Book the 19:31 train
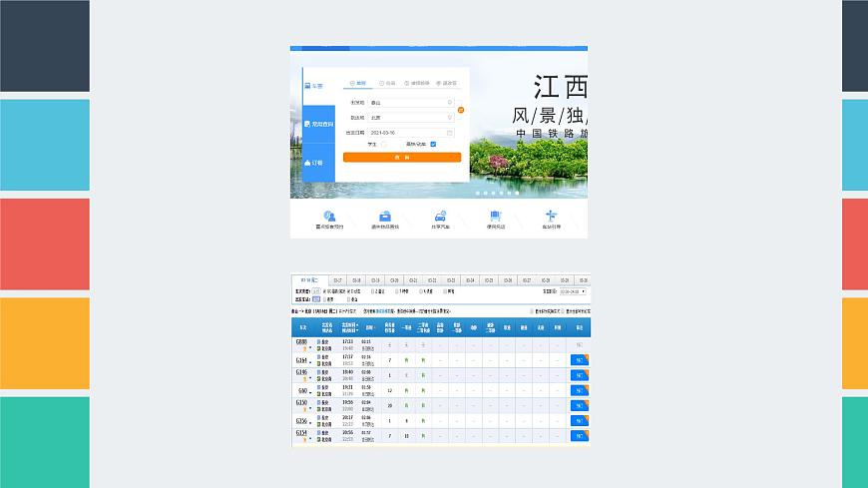This screenshot has height=488, width=868. click(x=580, y=390)
